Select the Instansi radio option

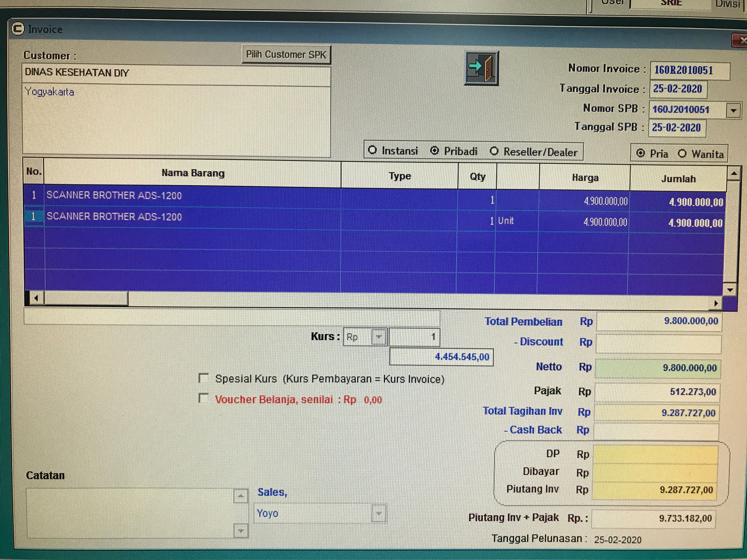click(372, 150)
